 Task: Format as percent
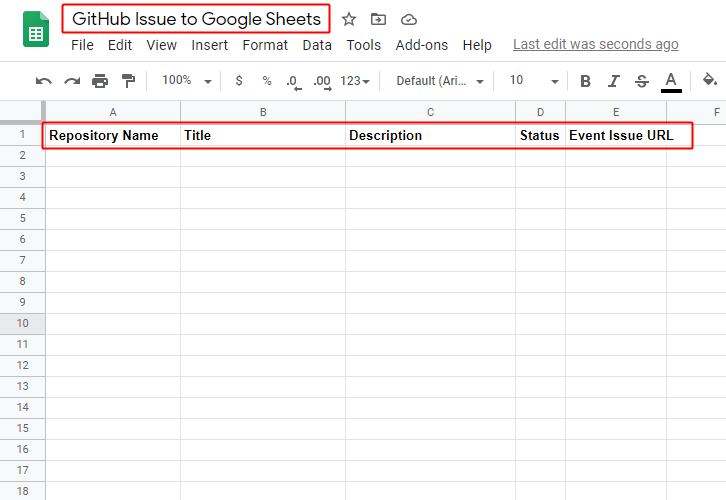point(267,81)
